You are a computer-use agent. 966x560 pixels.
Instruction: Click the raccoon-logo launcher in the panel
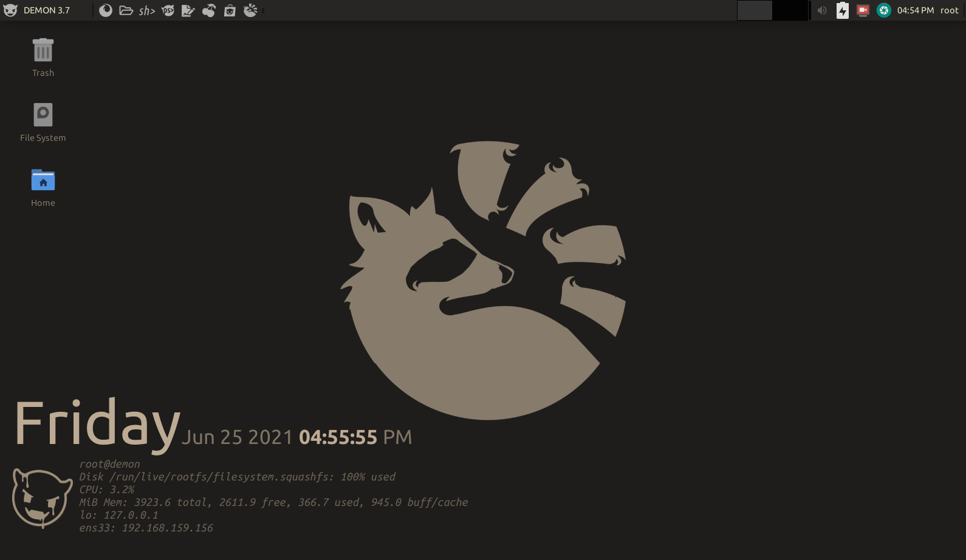[250, 10]
